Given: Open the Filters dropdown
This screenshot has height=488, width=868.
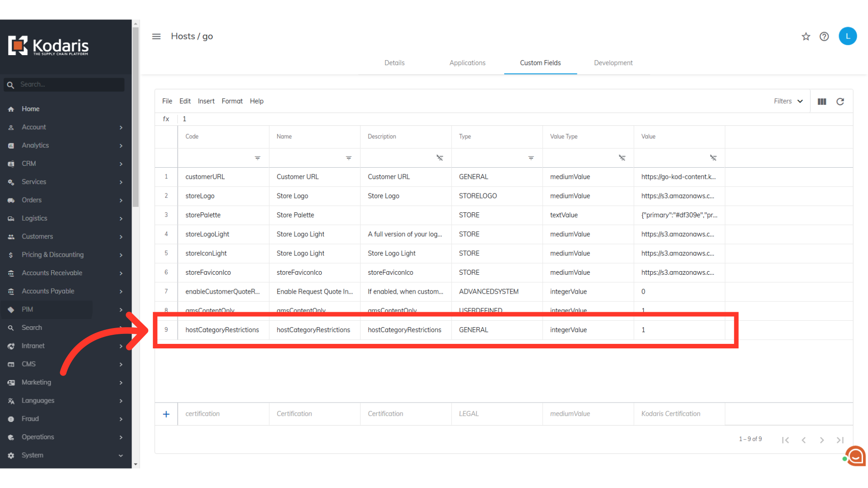Looking at the screenshot, I should pos(788,101).
